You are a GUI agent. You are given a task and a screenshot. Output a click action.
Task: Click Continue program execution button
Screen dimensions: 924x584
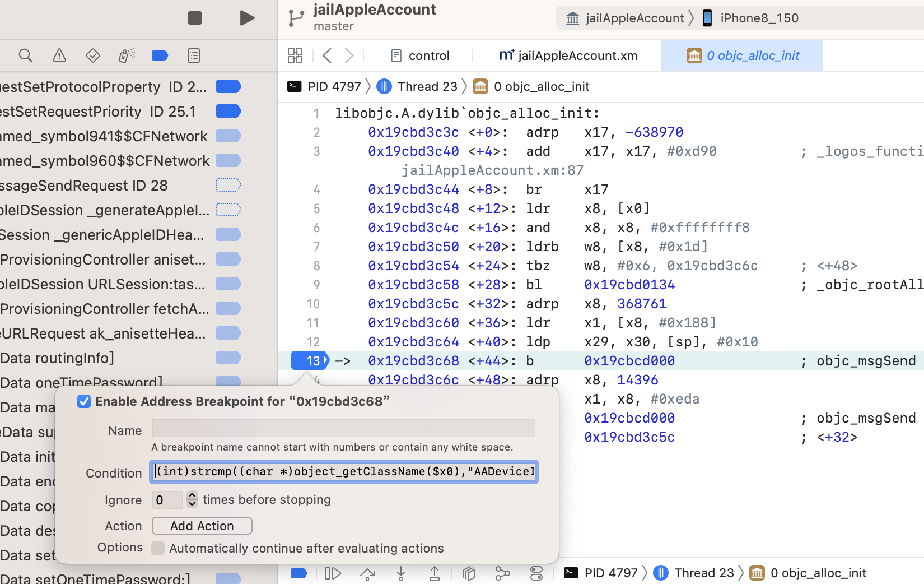pyautogui.click(x=333, y=573)
